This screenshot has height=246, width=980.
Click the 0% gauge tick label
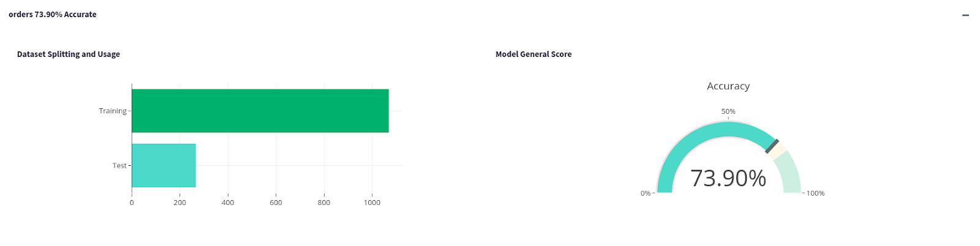[x=646, y=193]
